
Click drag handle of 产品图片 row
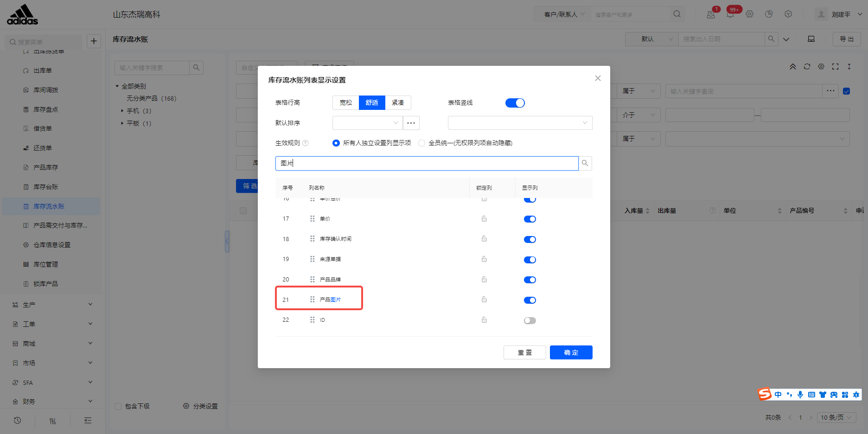point(313,300)
